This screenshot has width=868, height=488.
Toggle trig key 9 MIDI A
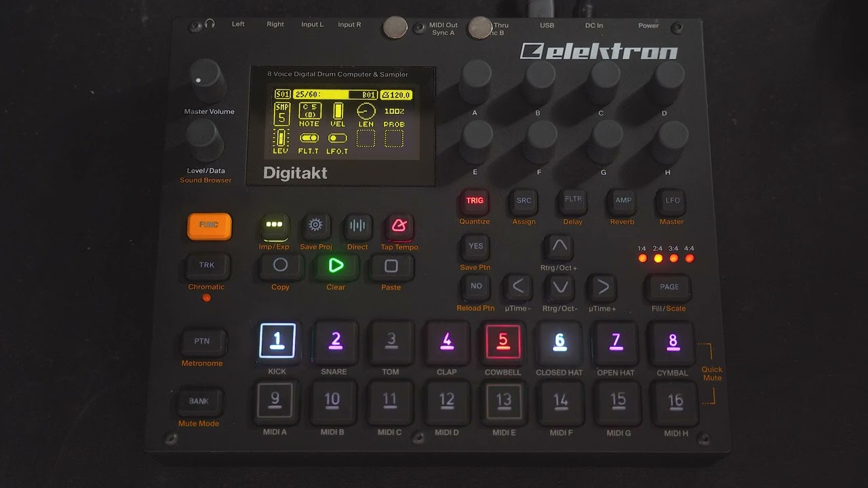tap(275, 401)
